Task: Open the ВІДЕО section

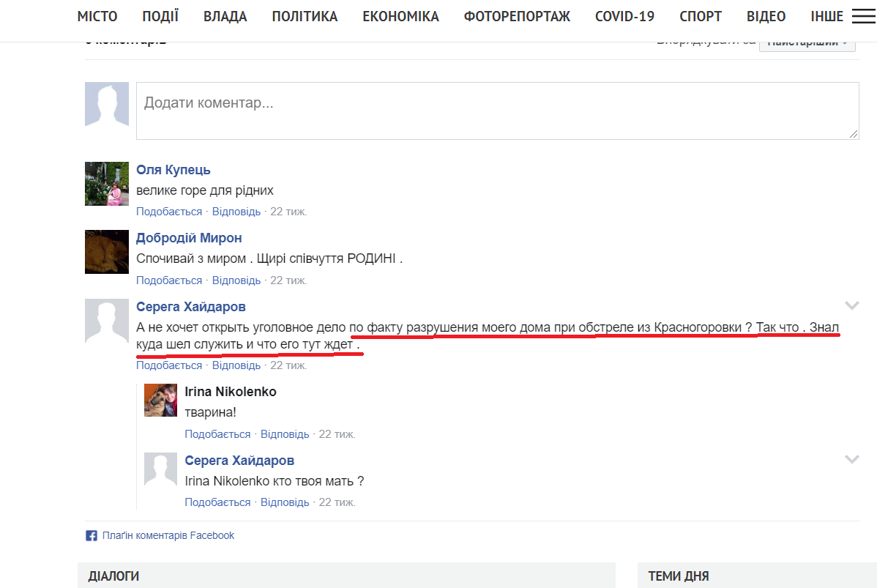Action: pyautogui.click(x=766, y=16)
